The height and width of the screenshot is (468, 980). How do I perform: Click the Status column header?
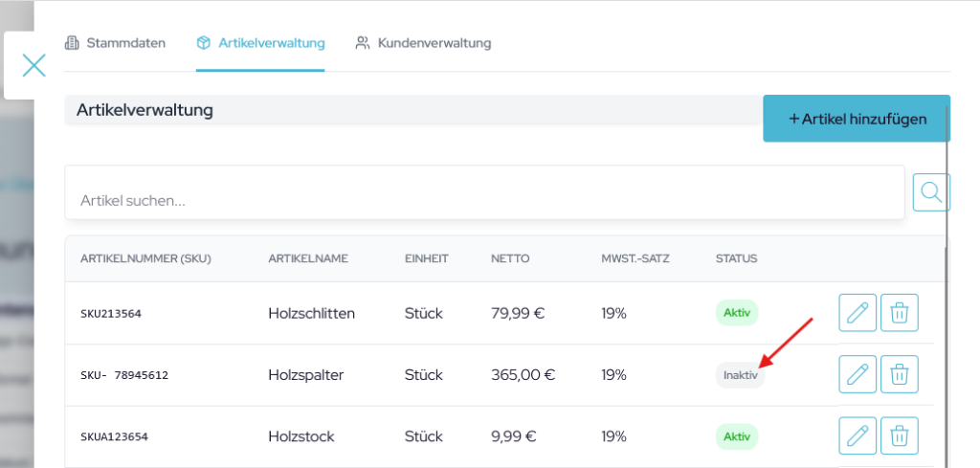[736, 258]
